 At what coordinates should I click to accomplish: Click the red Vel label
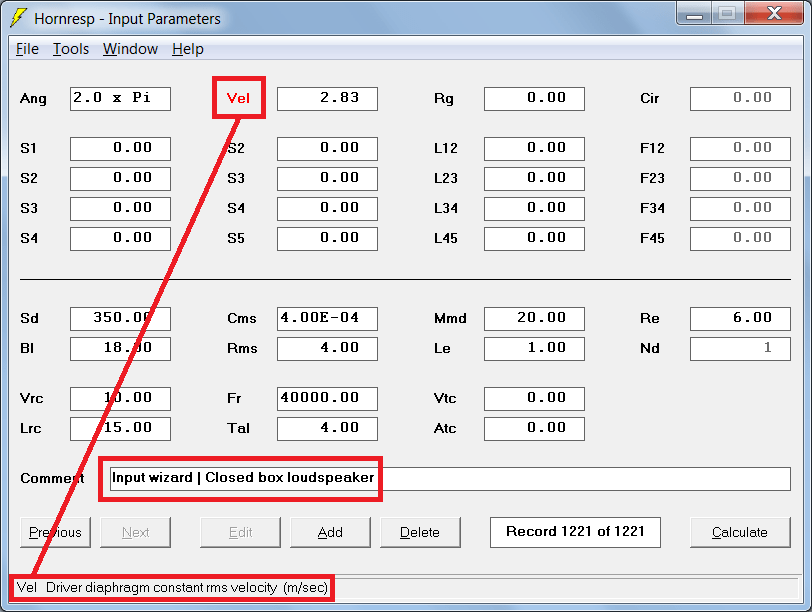coord(238,98)
